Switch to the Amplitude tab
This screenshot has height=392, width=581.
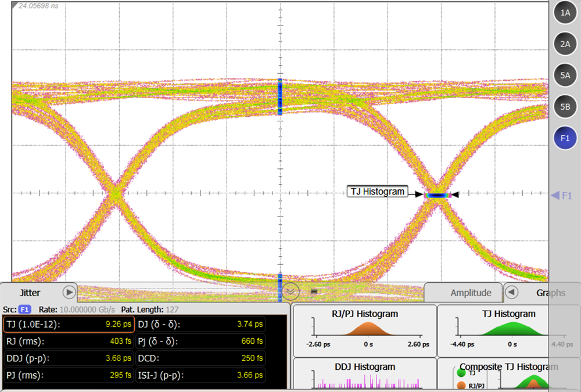(471, 293)
